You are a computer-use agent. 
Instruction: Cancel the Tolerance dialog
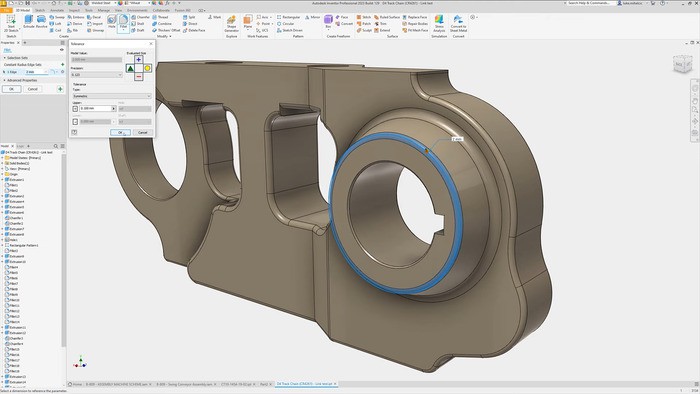click(142, 133)
